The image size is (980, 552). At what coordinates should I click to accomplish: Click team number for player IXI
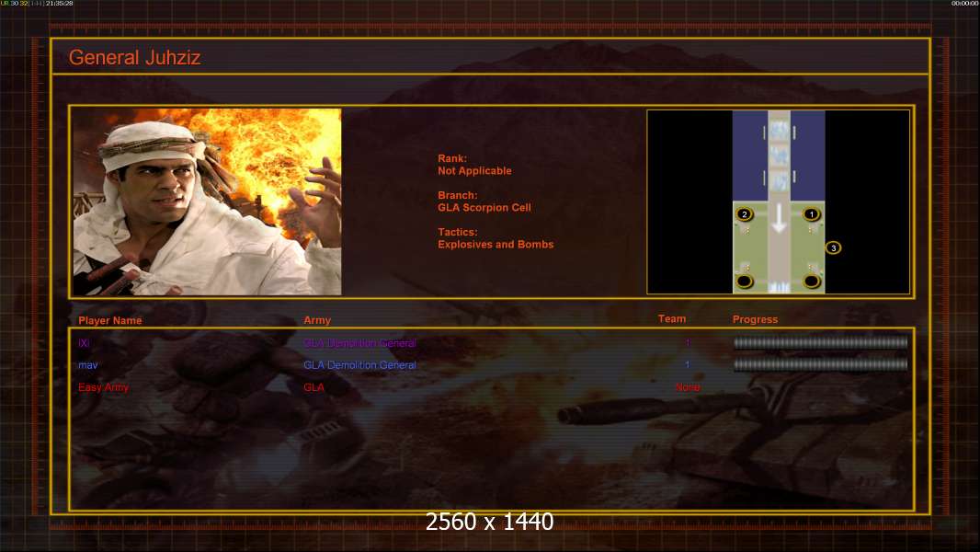click(x=688, y=342)
